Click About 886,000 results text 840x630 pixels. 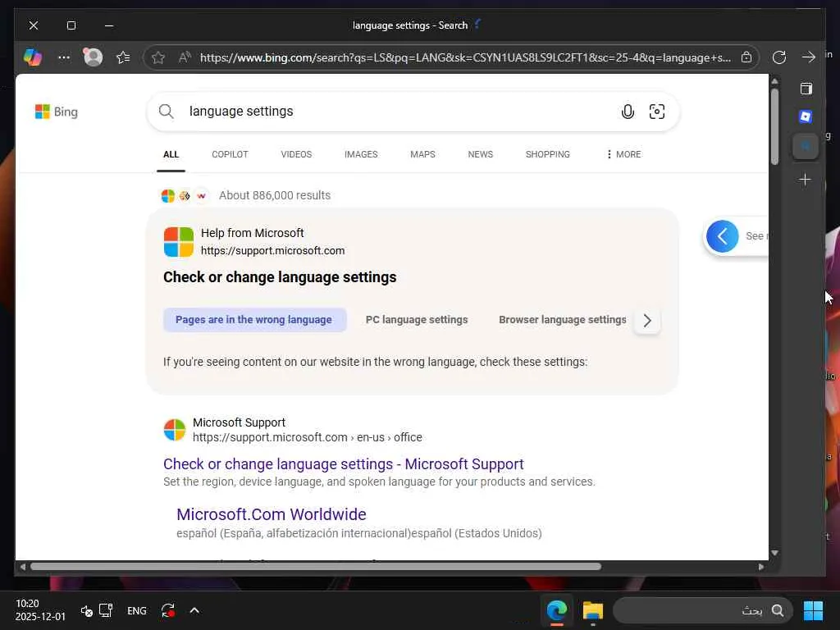274,195
